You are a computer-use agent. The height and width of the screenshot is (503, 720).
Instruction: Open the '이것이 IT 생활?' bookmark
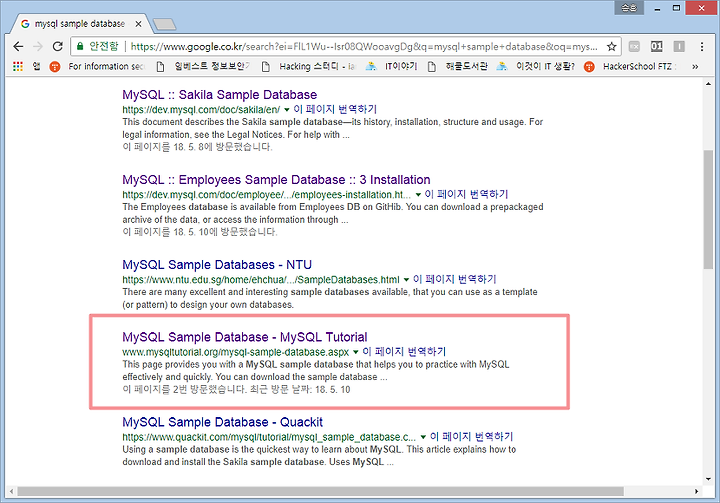[x=535, y=67]
